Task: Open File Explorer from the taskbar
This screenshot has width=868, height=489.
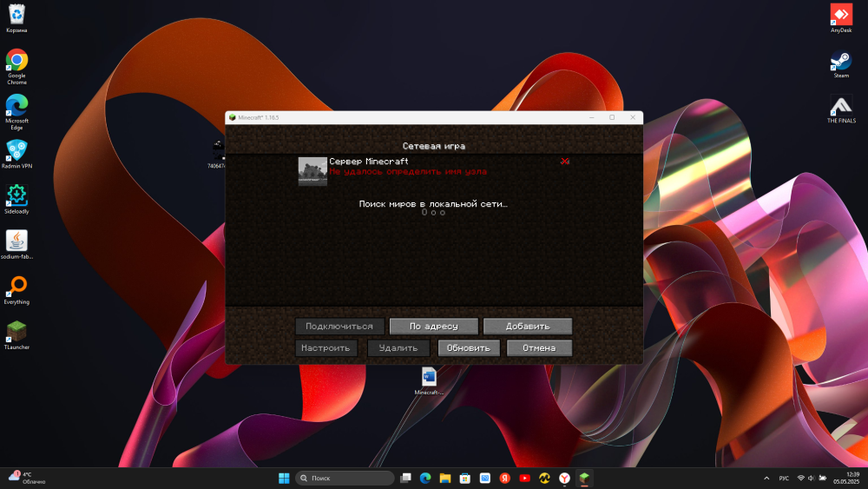Action: pyautogui.click(x=445, y=478)
